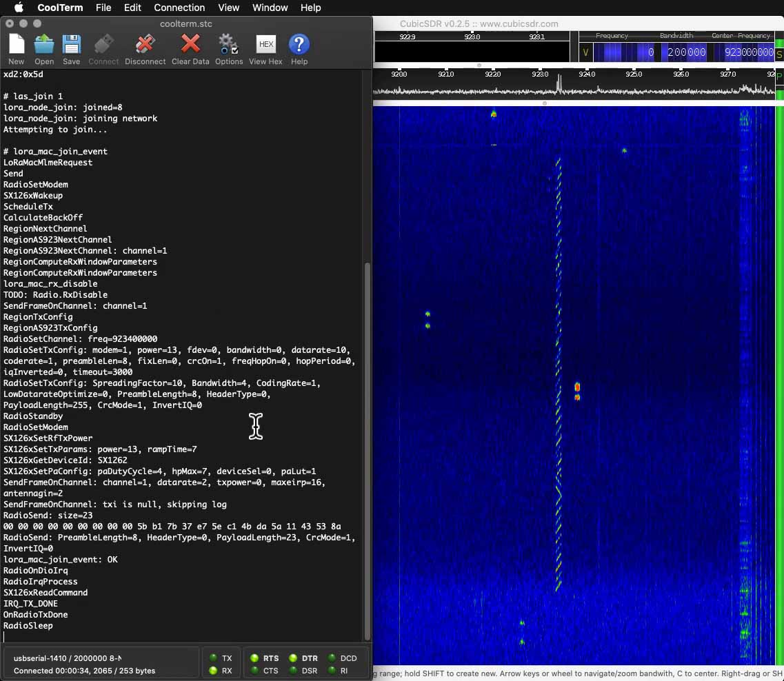Viewport: 784px width, 681px height.
Task: Switch to View Hex mode
Action: [265, 45]
